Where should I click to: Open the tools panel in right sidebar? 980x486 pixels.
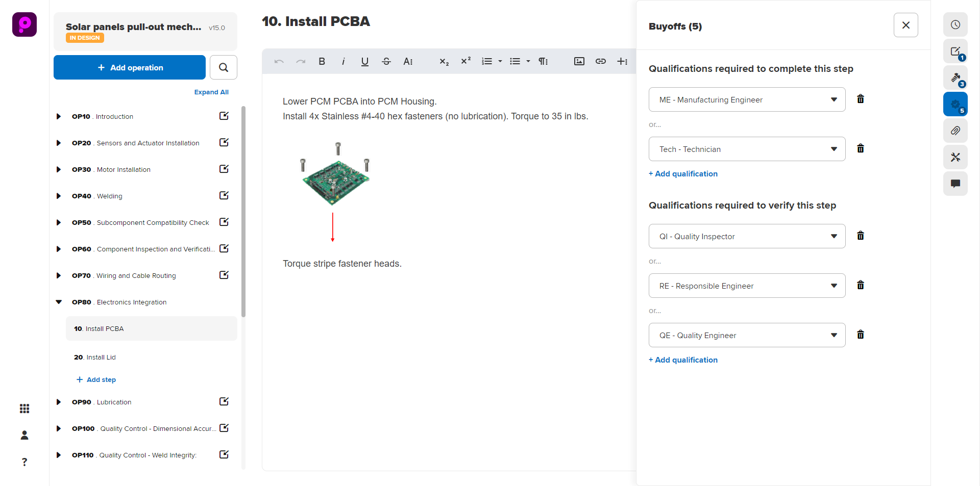pyautogui.click(x=955, y=157)
